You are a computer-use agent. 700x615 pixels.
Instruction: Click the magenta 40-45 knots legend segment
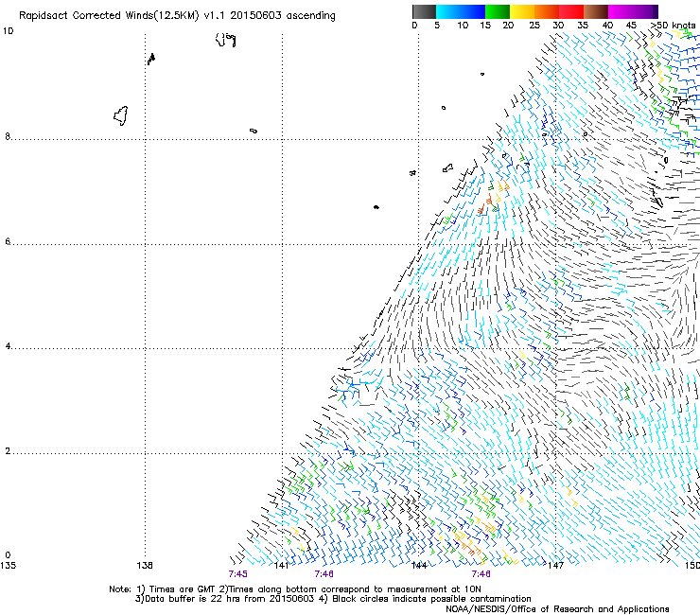pyautogui.click(x=621, y=11)
